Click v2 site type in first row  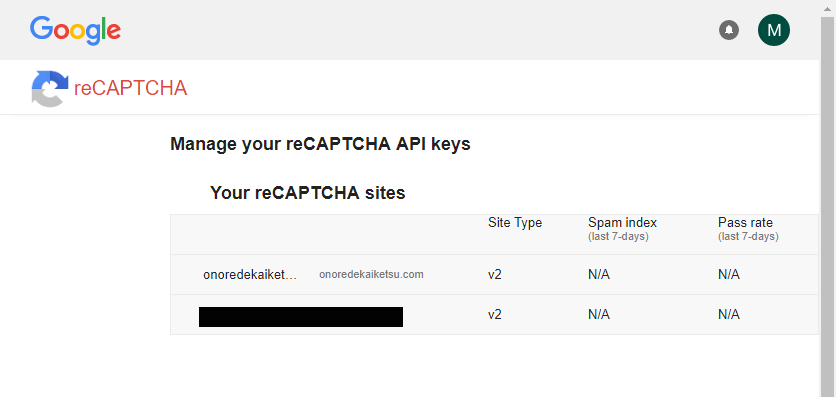tap(495, 275)
